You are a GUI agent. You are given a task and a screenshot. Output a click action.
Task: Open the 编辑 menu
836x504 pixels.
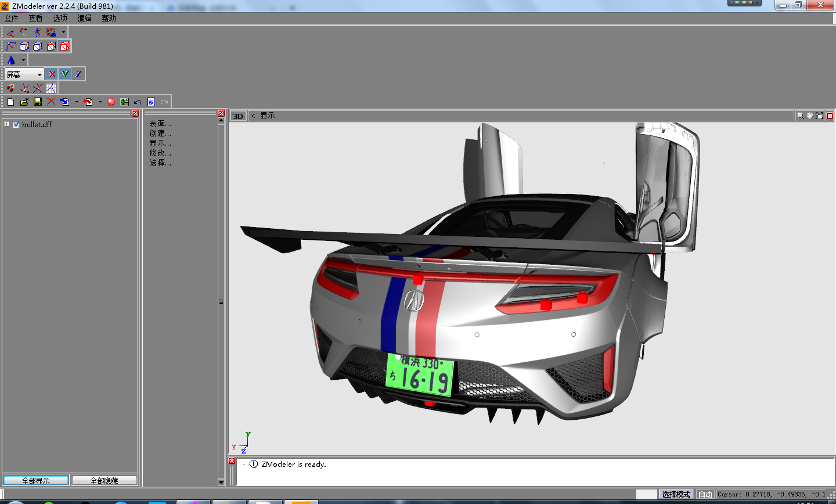84,18
